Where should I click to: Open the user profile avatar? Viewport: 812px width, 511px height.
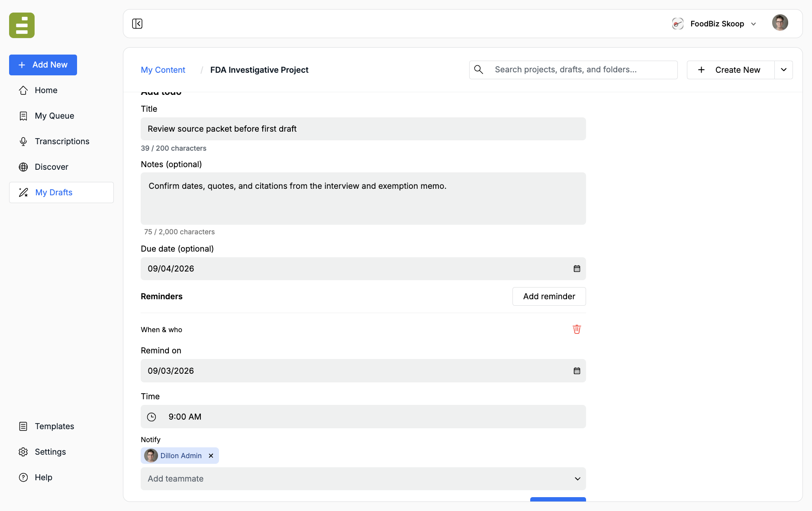[780, 23]
